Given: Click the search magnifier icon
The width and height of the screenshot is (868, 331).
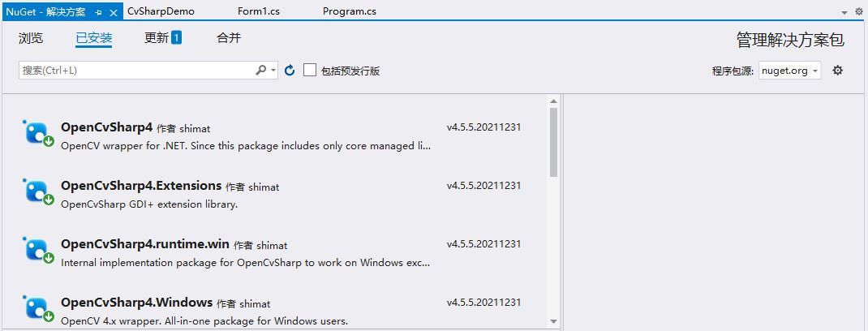Looking at the screenshot, I should tap(260, 71).
